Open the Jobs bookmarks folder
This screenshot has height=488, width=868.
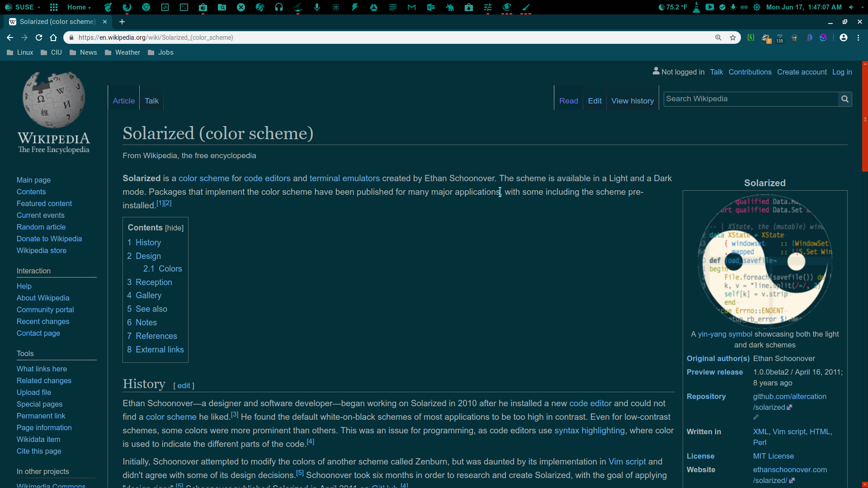(x=160, y=52)
